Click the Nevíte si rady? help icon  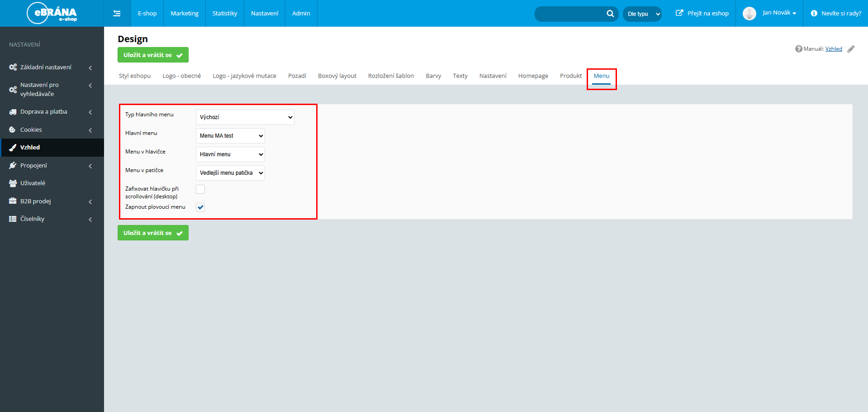point(814,14)
